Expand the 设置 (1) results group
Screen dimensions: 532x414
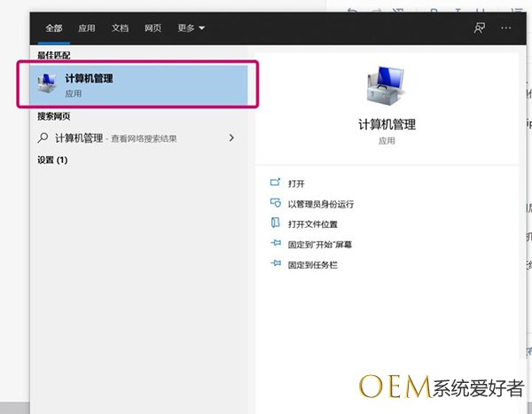[52, 160]
